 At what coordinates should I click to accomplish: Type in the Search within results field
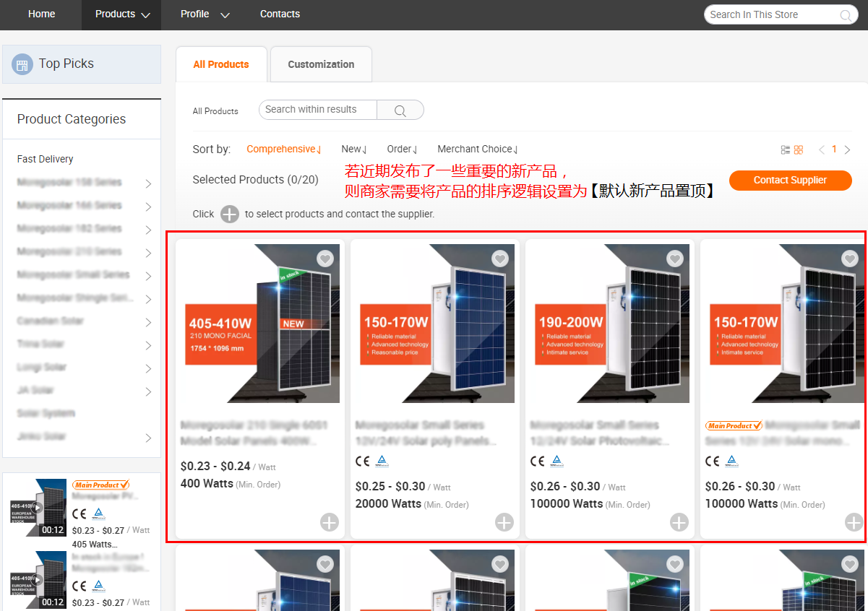point(318,110)
